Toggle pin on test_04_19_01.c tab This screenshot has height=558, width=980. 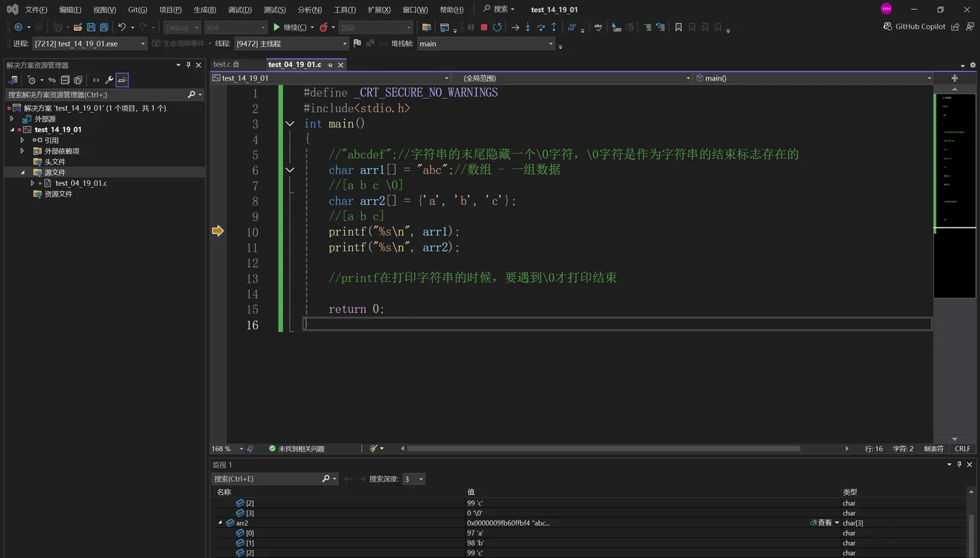(330, 64)
